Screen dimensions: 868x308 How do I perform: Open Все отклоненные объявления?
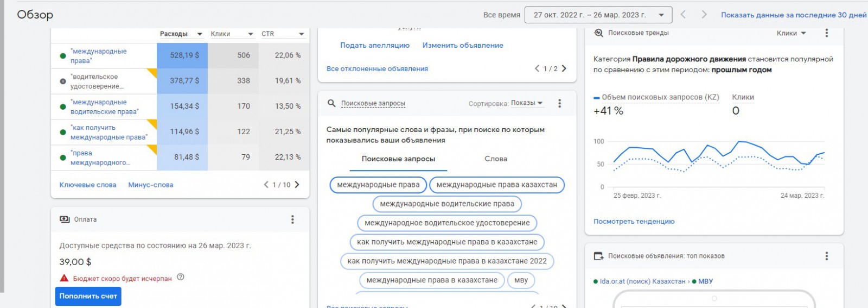(377, 69)
